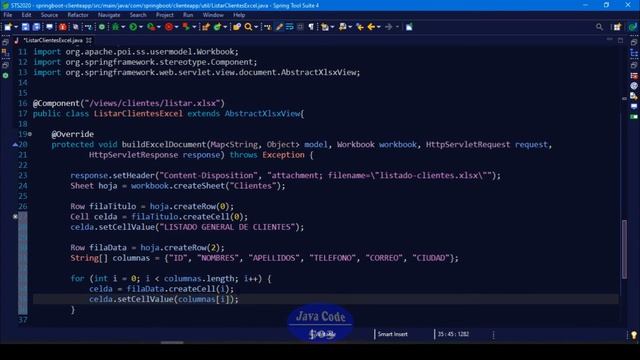
Task: Restore the left sidebar view stack
Action: pos(5,42)
